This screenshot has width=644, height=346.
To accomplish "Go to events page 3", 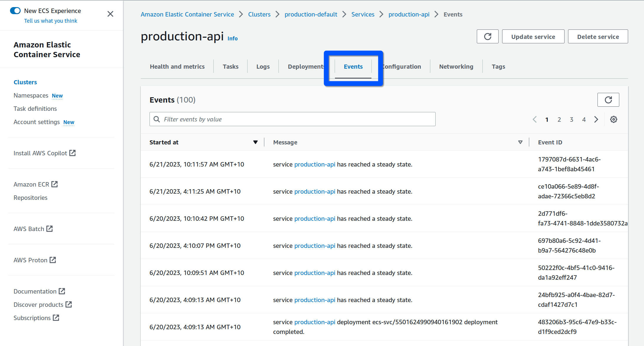I will click(571, 119).
